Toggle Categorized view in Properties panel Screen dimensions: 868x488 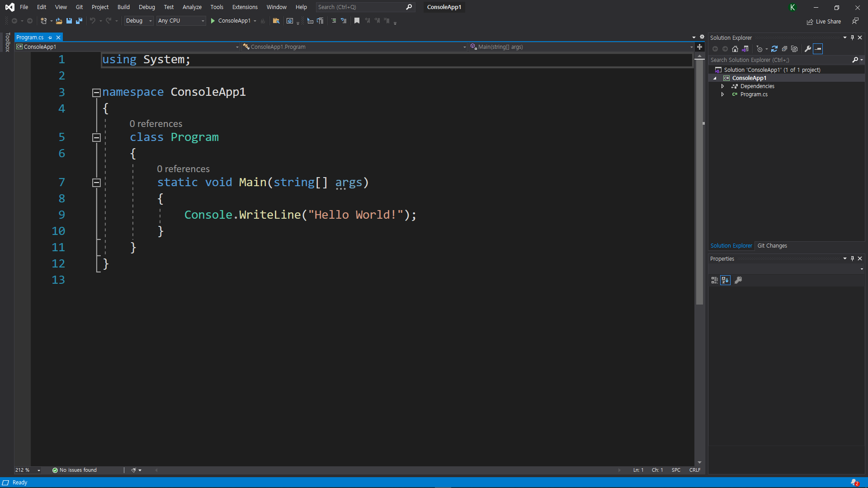[x=714, y=280]
